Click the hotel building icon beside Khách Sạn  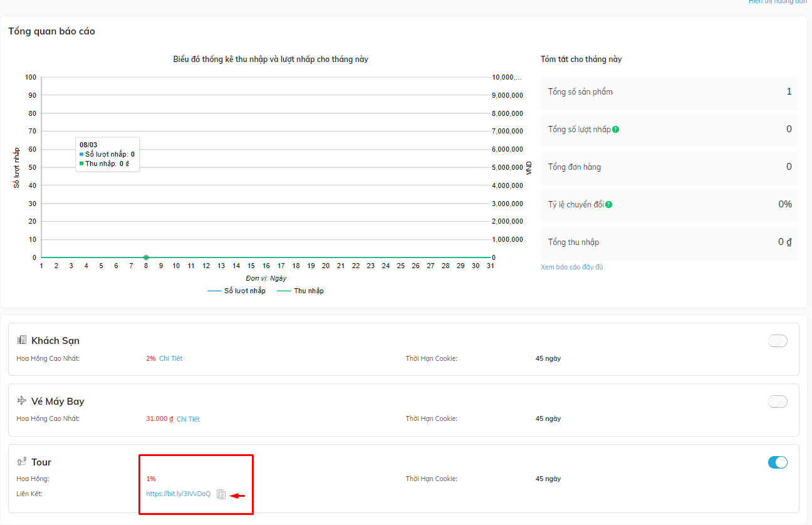(22, 340)
